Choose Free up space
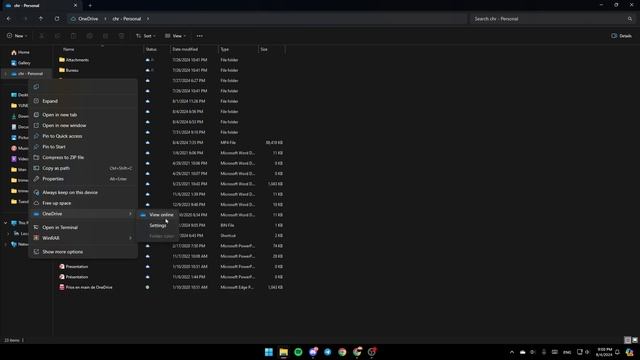This screenshot has height=360, width=640. pyautogui.click(x=83, y=203)
